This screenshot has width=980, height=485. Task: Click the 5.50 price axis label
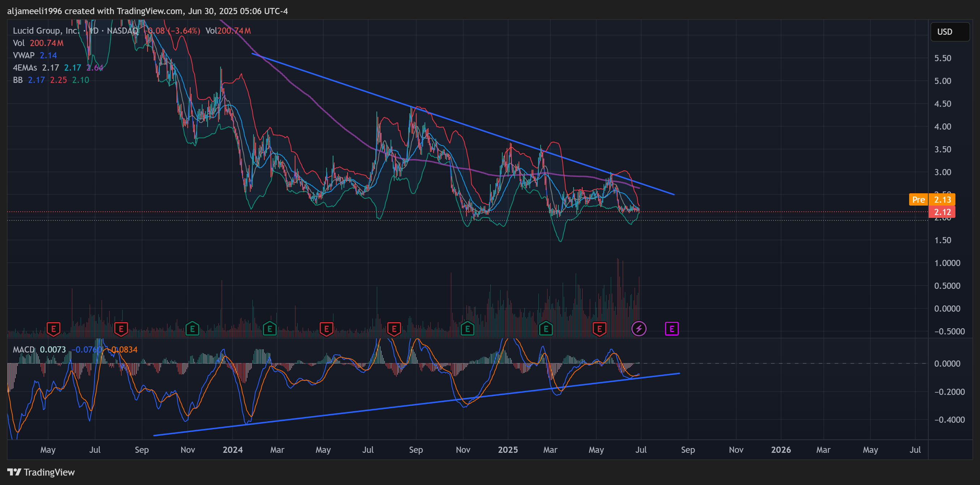click(943, 58)
